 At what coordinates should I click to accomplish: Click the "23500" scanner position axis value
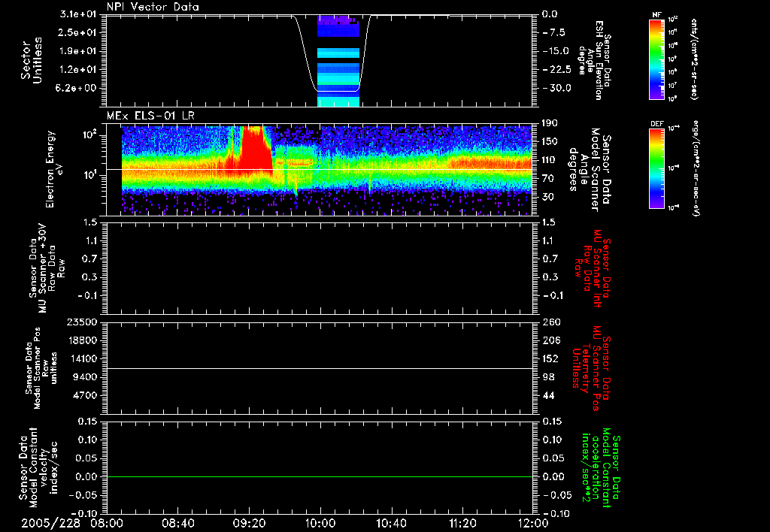coord(81,322)
